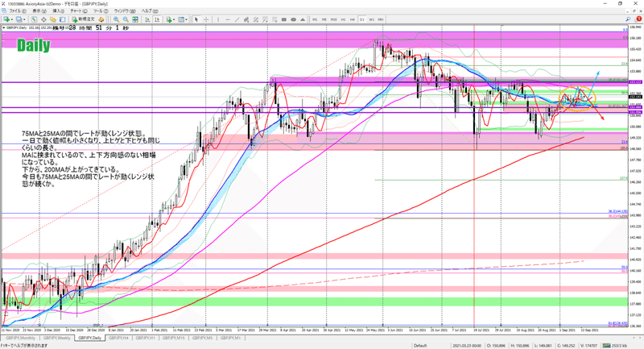Open the Data Window crosshair icon
Screen dimensions: 644x349
pos(43,19)
